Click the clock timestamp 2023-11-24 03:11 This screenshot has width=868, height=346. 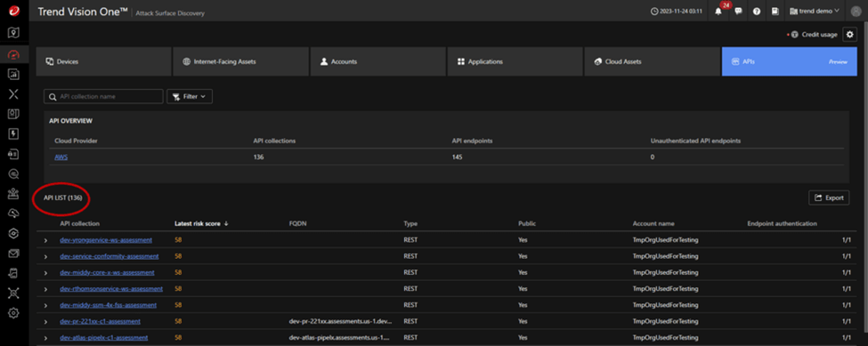[677, 11]
